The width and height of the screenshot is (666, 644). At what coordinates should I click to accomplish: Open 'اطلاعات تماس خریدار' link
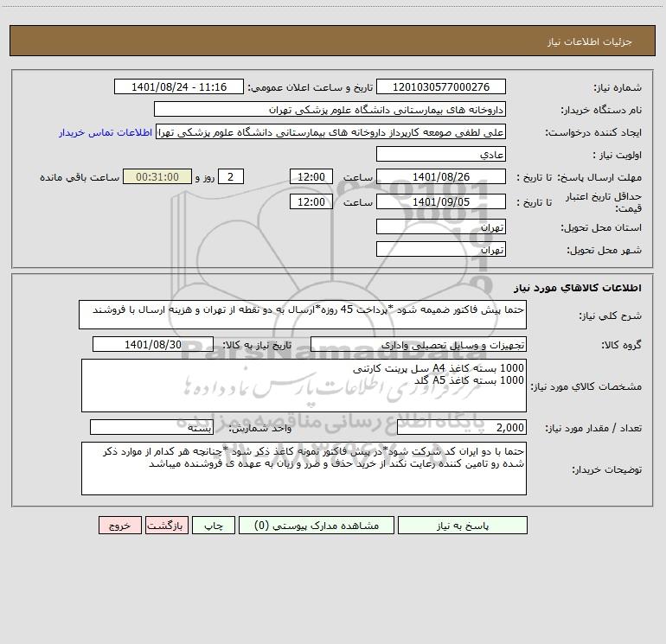click(106, 132)
